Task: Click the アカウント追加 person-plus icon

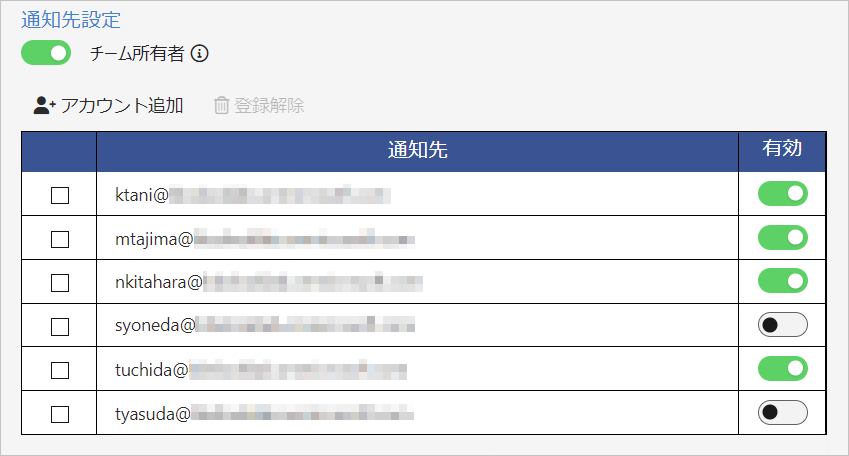Action: click(44, 105)
